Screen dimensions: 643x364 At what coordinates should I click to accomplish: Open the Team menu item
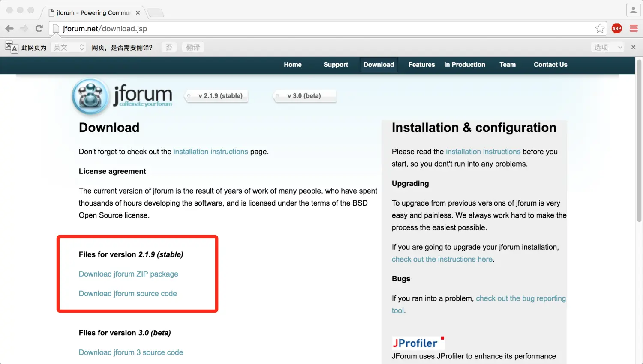(x=508, y=65)
